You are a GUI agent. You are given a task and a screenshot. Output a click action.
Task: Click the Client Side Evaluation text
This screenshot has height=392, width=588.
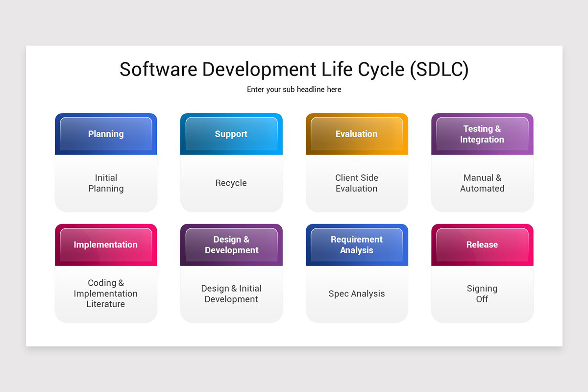tap(357, 183)
